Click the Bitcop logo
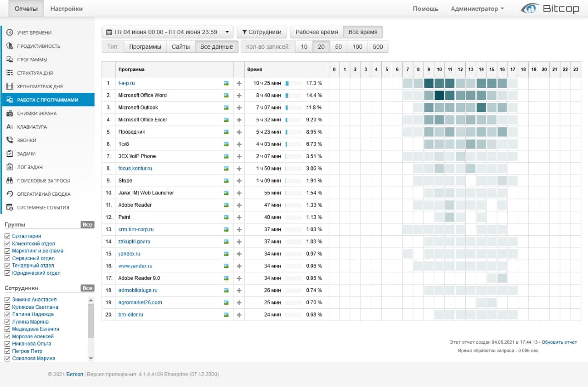This screenshot has height=387, width=588. point(550,9)
